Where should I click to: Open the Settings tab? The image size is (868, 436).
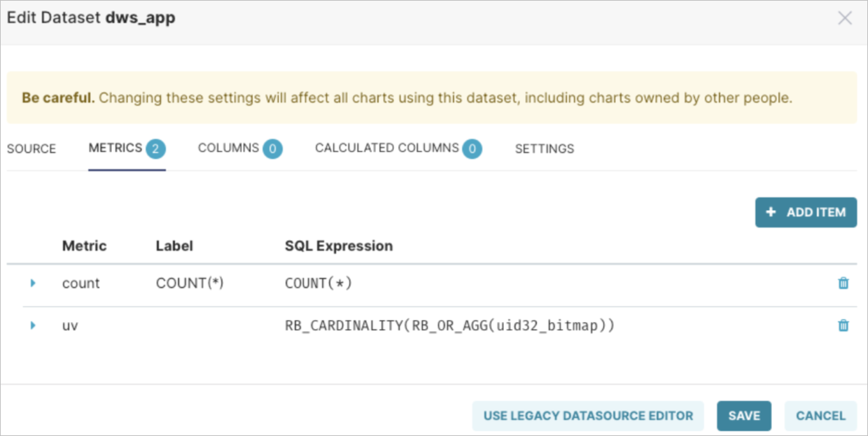(545, 148)
